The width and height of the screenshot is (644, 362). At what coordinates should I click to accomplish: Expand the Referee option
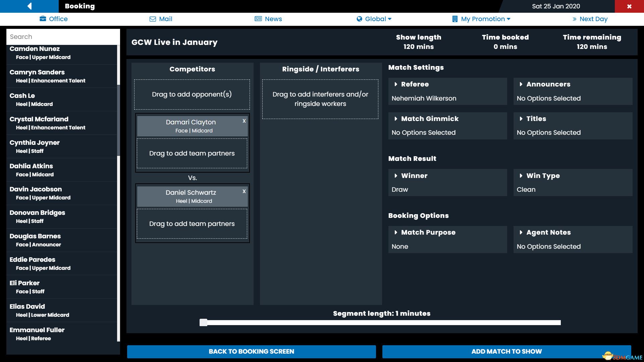point(396,84)
